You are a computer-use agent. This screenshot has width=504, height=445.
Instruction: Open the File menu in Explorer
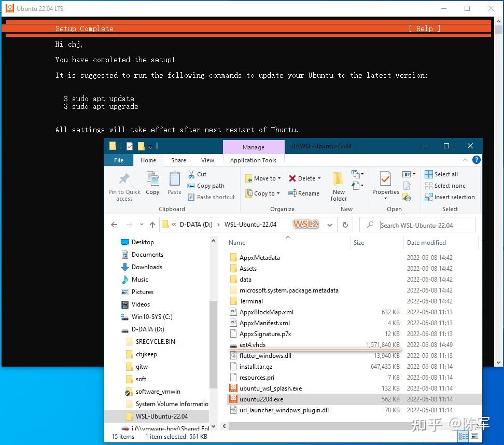tap(118, 160)
